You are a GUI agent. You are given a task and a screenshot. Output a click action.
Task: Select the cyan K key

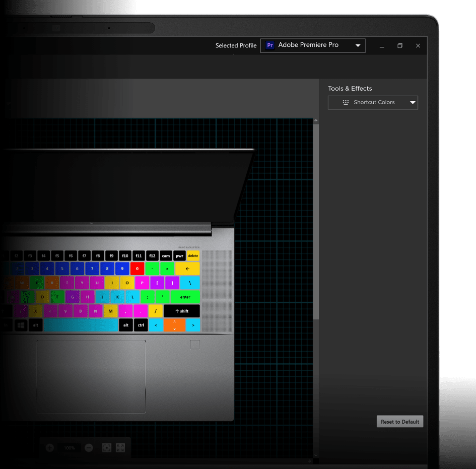pyautogui.click(x=117, y=297)
